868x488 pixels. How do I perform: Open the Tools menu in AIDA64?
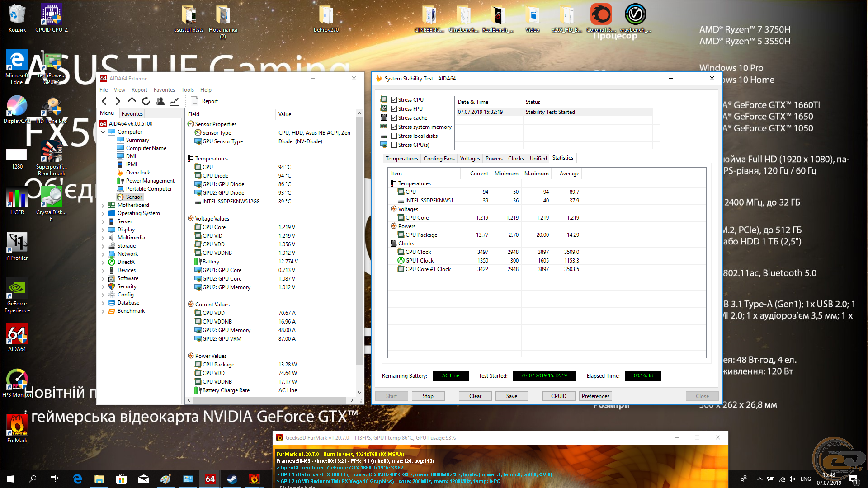188,90
